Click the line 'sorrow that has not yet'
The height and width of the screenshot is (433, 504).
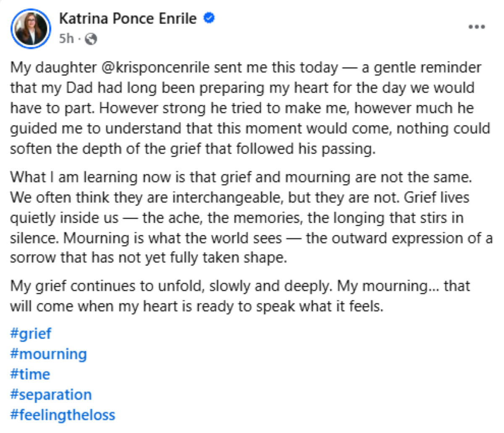pos(148,257)
